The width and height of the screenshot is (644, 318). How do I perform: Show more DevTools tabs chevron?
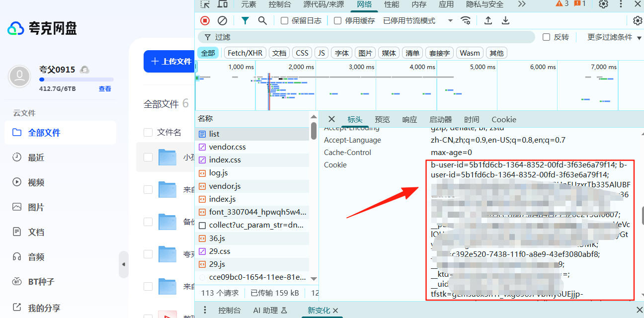coord(521,4)
